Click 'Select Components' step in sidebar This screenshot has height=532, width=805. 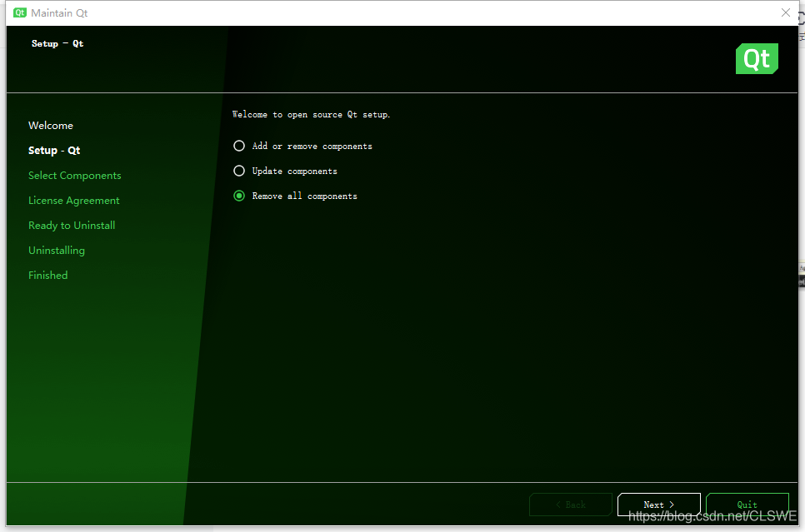(74, 176)
